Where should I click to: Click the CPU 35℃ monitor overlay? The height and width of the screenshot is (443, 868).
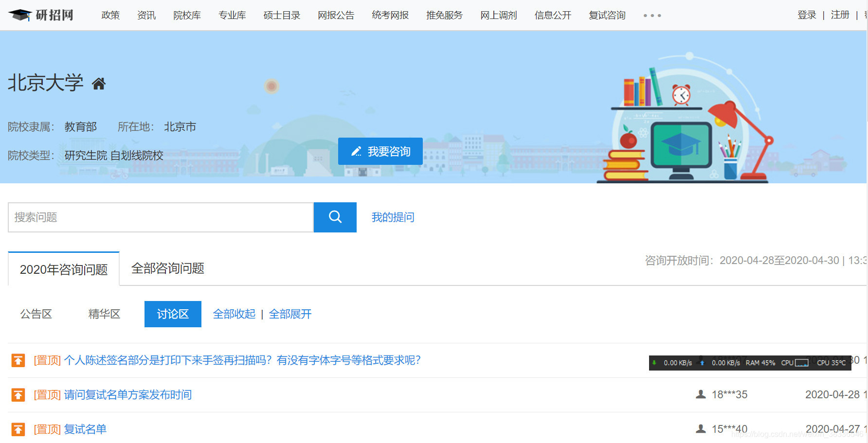pos(831,363)
